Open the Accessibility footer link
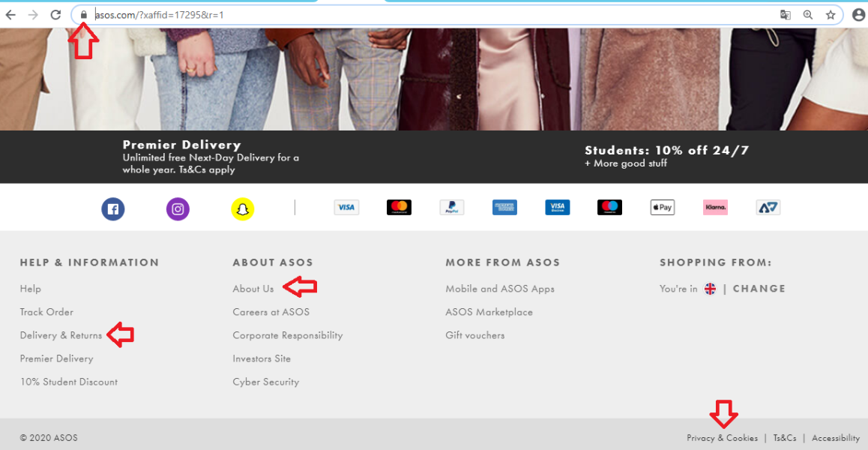This screenshot has width=868, height=450. click(x=836, y=438)
